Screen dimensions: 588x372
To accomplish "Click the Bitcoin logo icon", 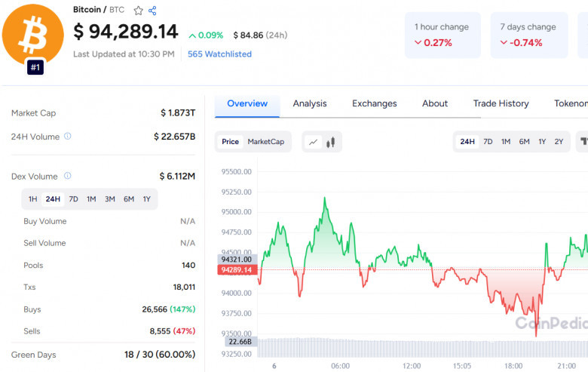I will point(32,35).
